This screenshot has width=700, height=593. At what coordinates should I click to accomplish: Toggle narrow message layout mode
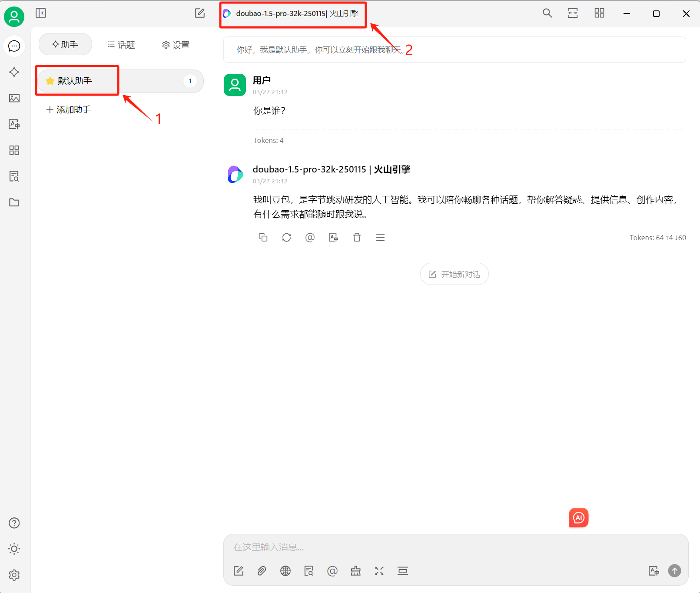point(573,13)
